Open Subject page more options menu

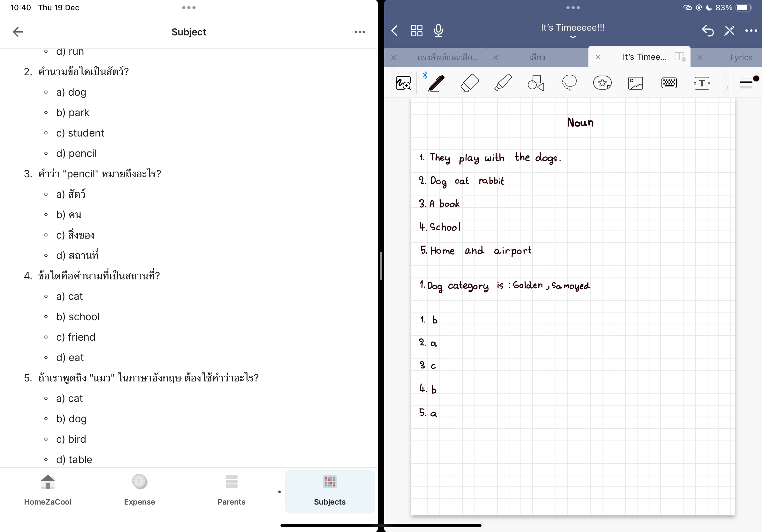pos(359,32)
